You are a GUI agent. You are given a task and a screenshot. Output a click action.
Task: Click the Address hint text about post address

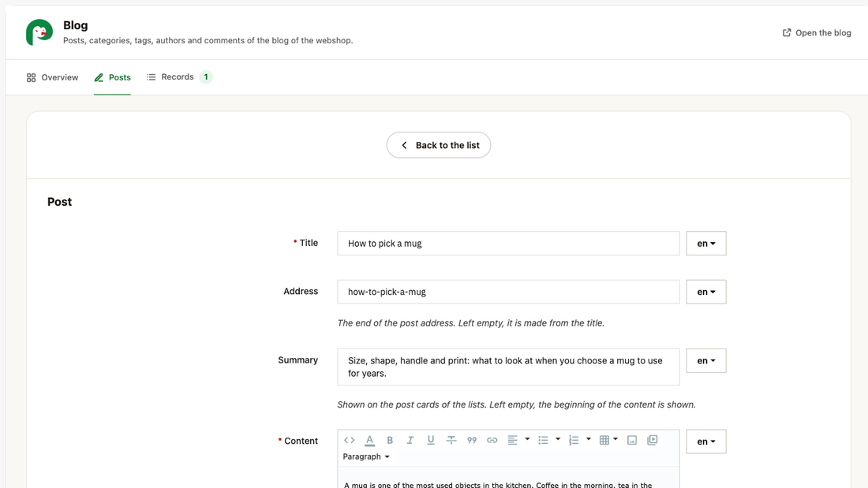pyautogui.click(x=470, y=323)
